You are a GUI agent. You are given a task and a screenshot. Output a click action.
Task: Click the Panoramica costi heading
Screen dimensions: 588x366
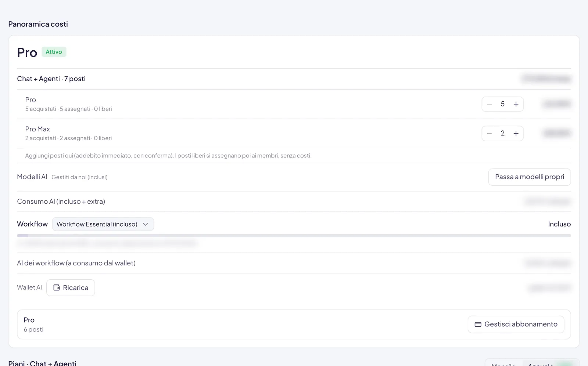38,24
